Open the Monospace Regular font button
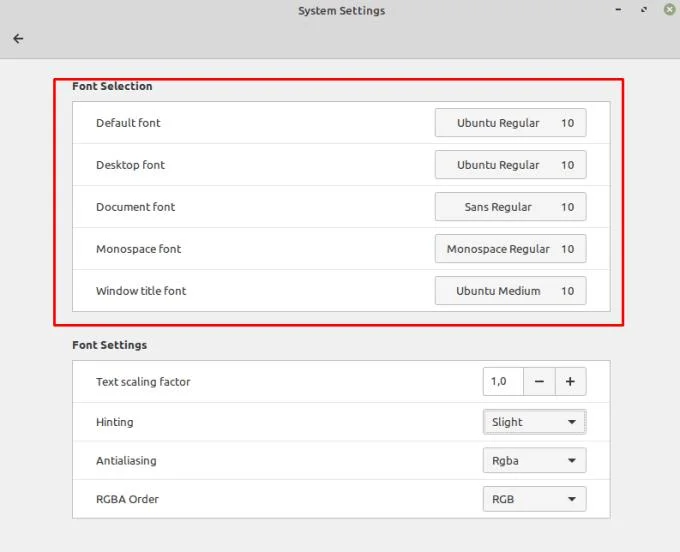 pos(510,249)
